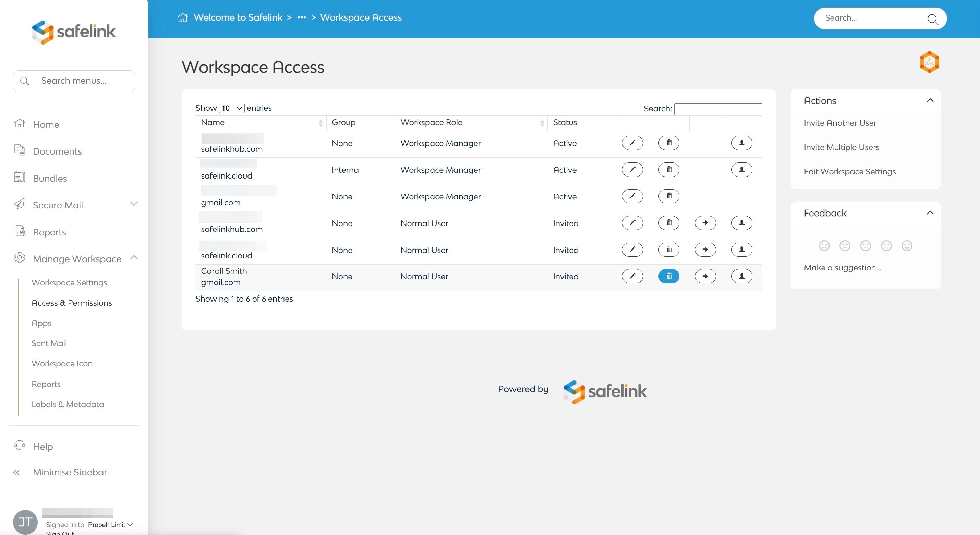Click the table Search input field
This screenshot has width=980, height=535.
(717, 109)
